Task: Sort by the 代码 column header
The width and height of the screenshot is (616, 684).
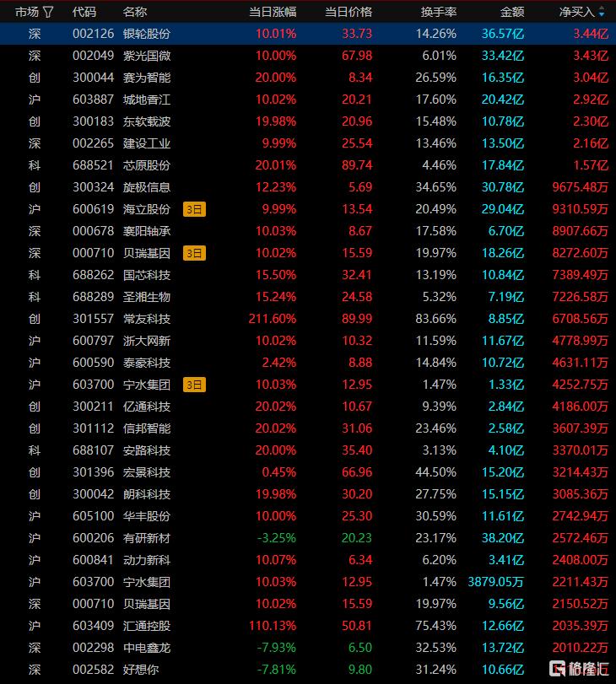Action: click(x=84, y=12)
